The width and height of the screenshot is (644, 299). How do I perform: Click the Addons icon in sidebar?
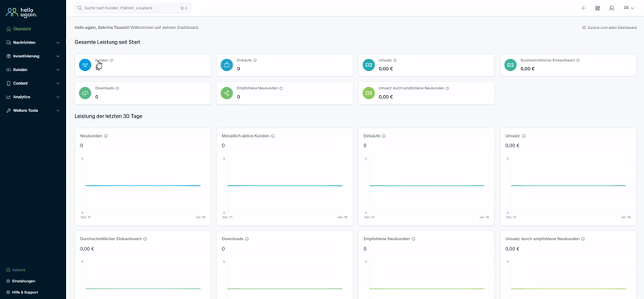[x=8, y=270]
